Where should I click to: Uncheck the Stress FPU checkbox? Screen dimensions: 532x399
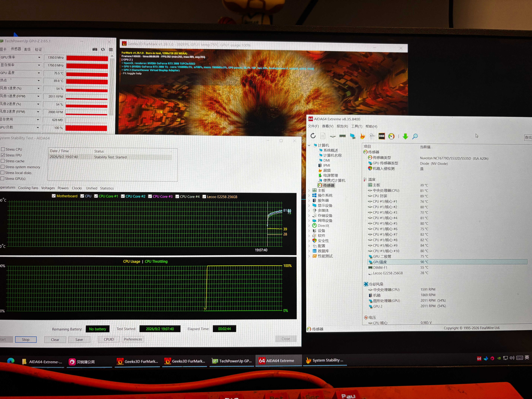pos(3,155)
